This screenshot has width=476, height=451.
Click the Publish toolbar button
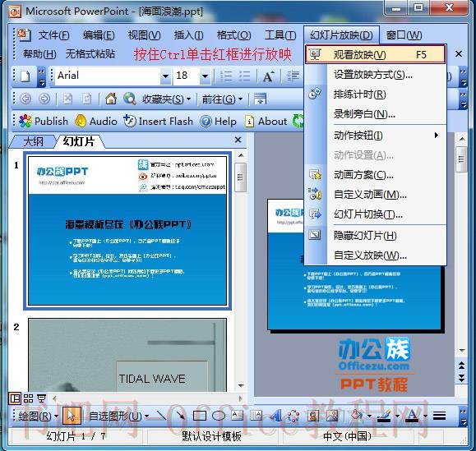point(44,122)
